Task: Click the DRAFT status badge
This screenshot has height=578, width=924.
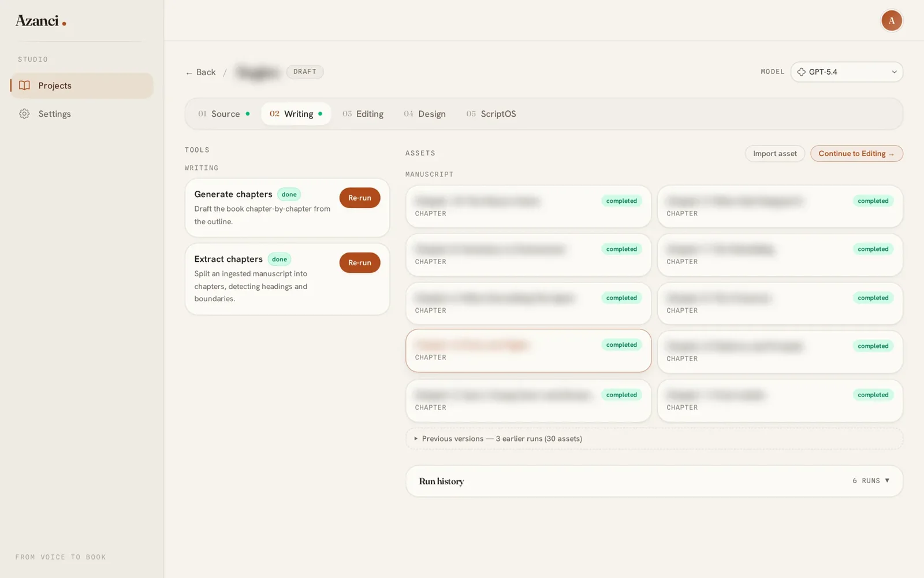Action: click(305, 72)
